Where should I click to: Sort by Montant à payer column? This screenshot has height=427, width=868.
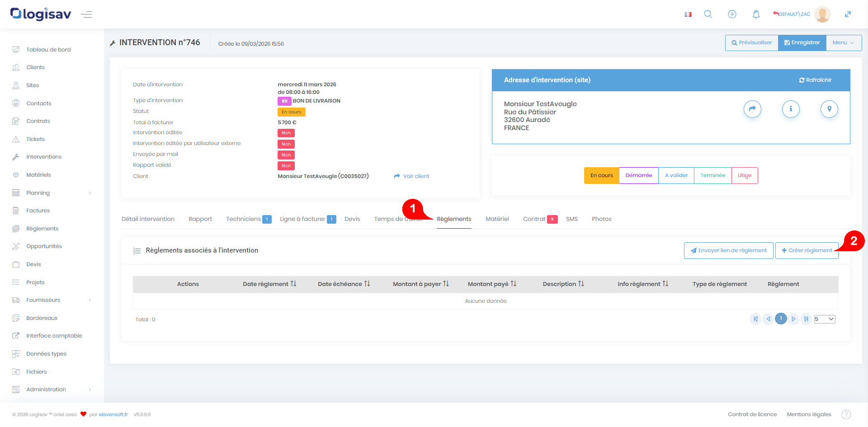point(420,284)
